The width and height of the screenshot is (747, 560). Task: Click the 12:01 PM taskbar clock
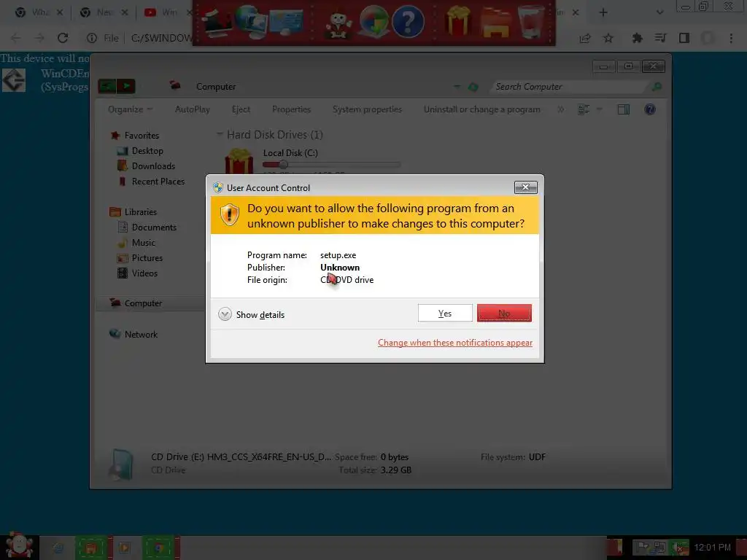[712, 548]
